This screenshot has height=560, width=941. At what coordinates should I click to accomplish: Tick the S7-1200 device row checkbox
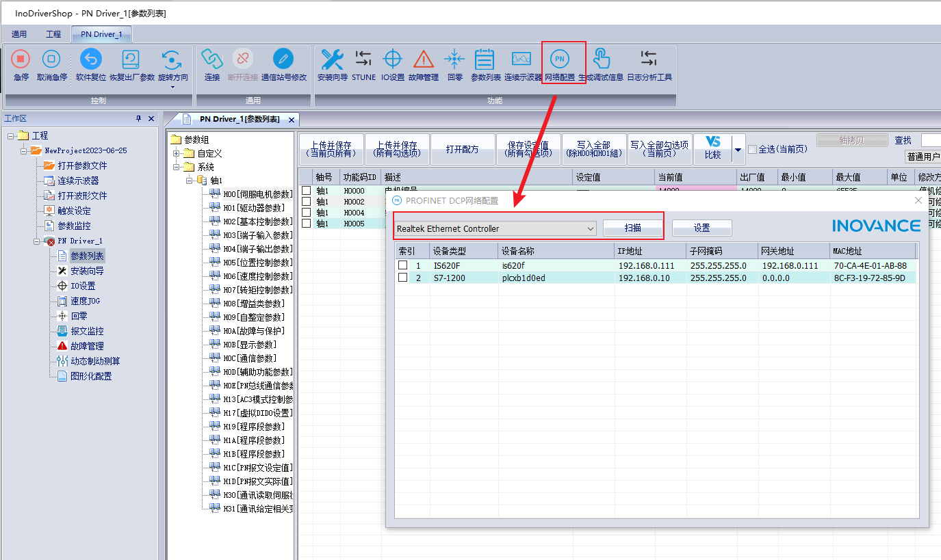tap(403, 278)
